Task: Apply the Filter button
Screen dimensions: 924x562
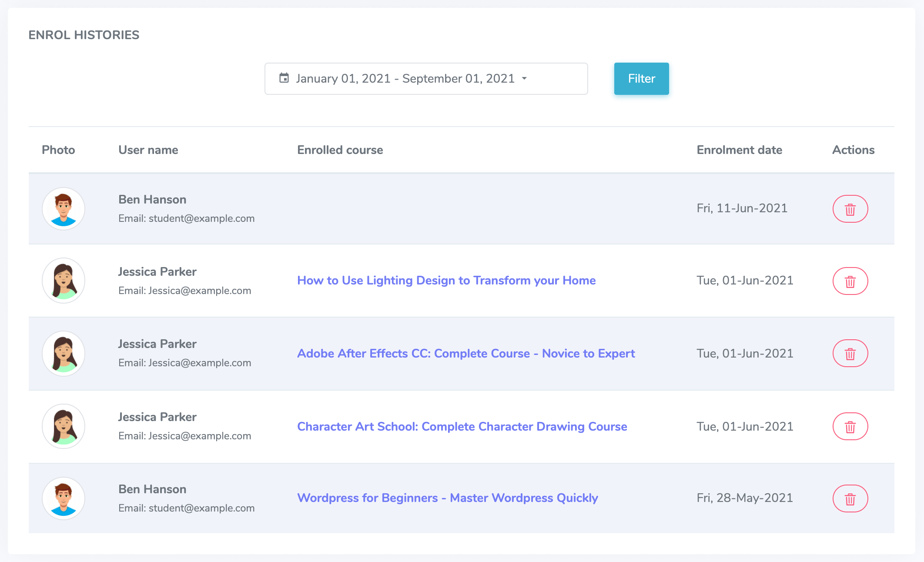Action: point(642,79)
